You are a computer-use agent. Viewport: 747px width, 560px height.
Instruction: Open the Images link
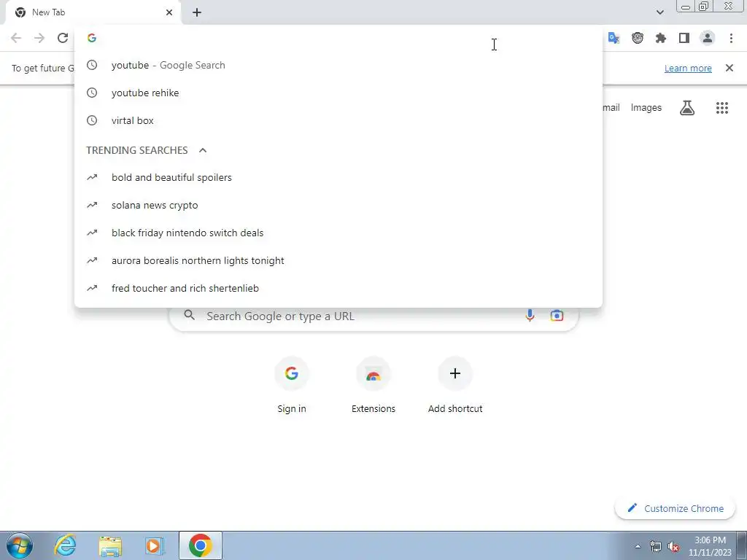tap(646, 108)
